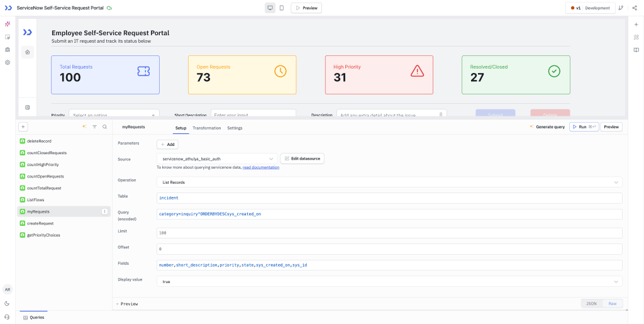This screenshot has height=324, width=644.
Task: Open the myRequests three-dot menu
Action: pos(104,211)
